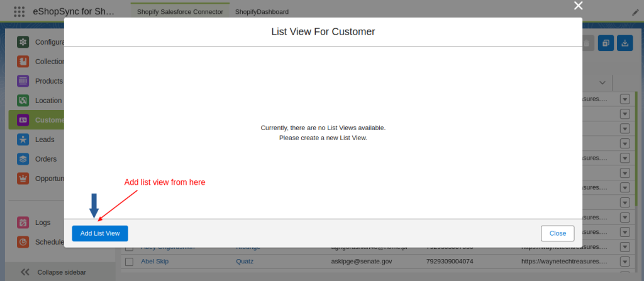
Task: Open the Location sidebar icon
Action: (23, 100)
